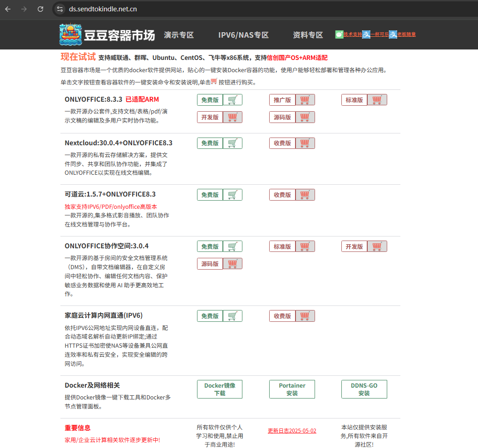Click the 豆豆容器市场 site title
Viewport: 478px width, 448px height.
[x=119, y=35]
